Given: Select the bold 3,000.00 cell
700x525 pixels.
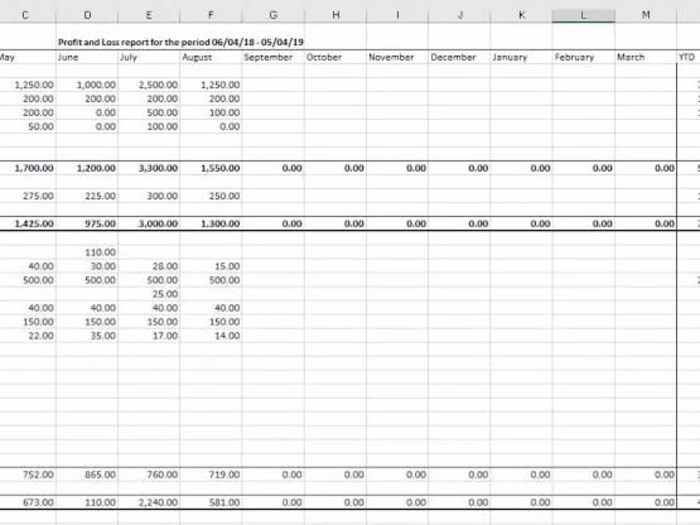Looking at the screenshot, I should coord(149,224).
